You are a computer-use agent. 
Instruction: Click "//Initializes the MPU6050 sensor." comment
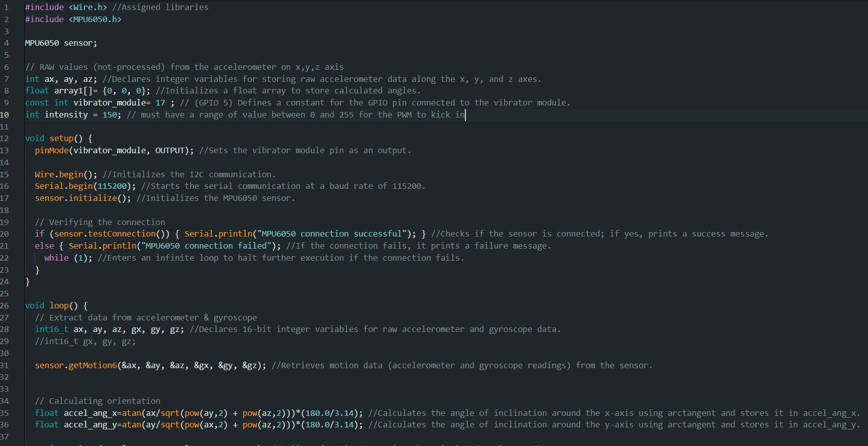[216, 198]
